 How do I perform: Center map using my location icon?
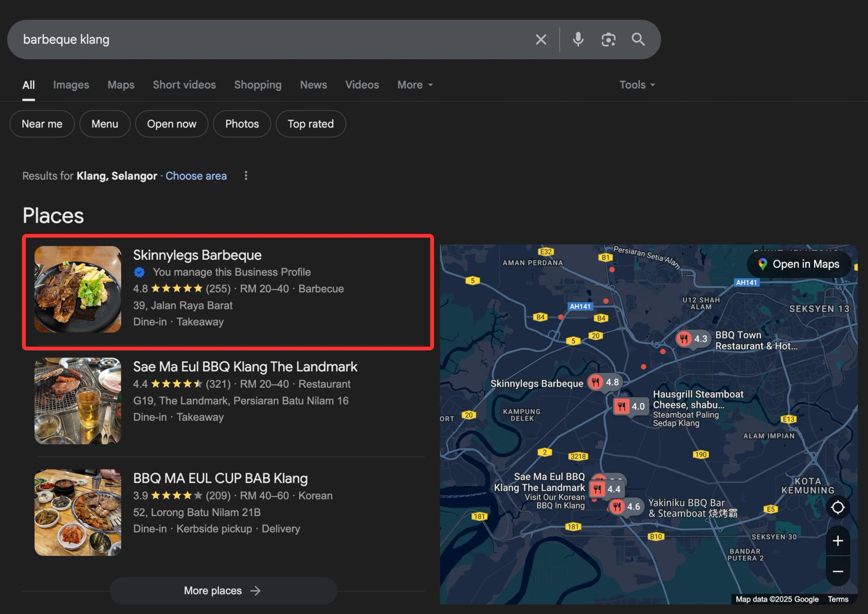click(838, 507)
